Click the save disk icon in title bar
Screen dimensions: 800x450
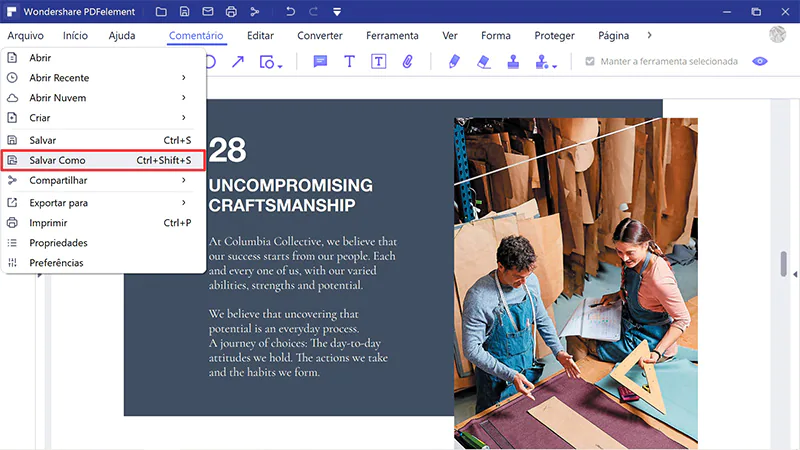coord(184,11)
